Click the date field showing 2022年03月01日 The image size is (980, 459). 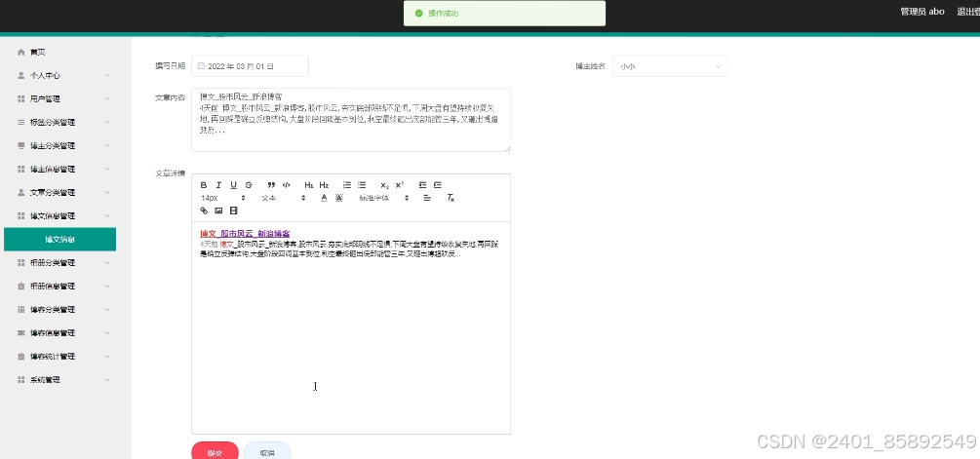pos(251,66)
